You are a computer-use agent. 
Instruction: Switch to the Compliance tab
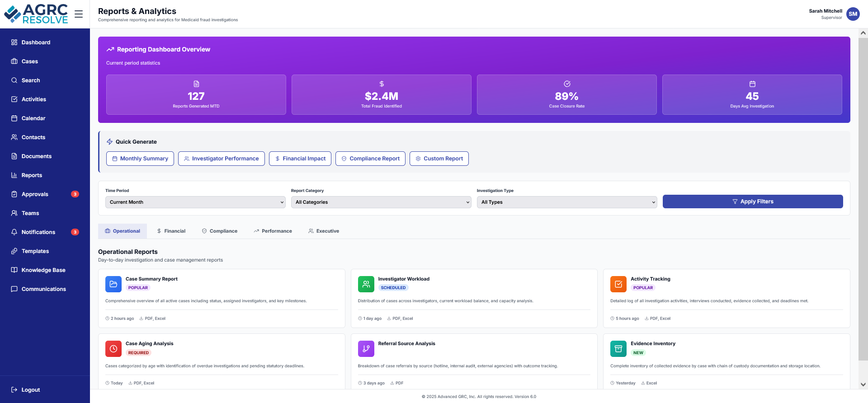[219, 231]
